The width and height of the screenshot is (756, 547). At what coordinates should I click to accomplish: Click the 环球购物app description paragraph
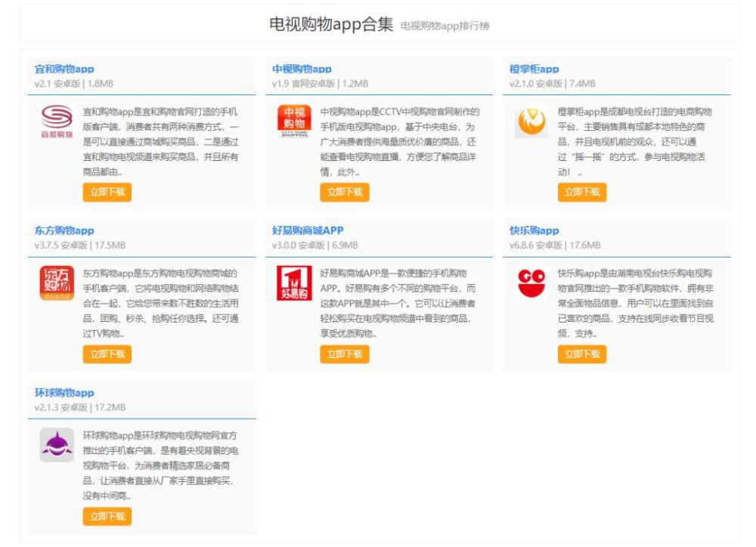160,465
